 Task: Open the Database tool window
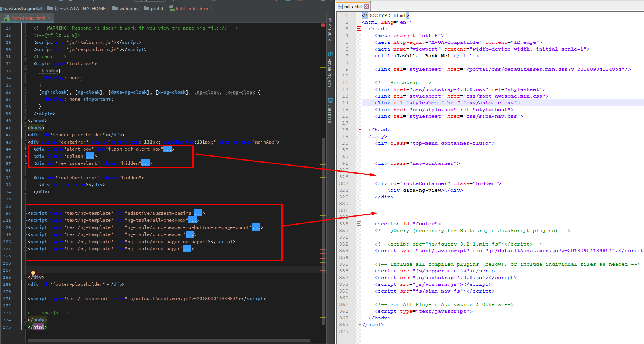[330, 110]
